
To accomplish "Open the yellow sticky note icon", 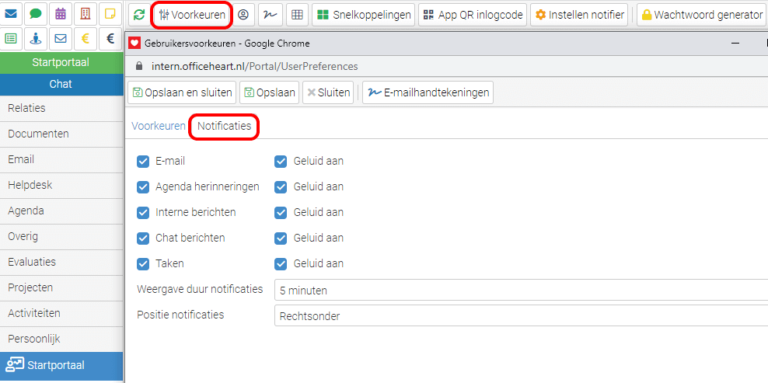I will (110, 14).
